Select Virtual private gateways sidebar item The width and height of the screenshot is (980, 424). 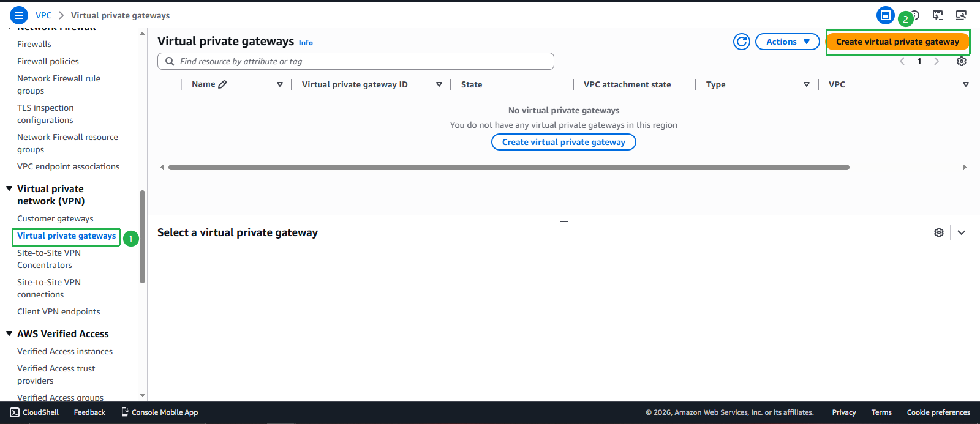point(67,236)
